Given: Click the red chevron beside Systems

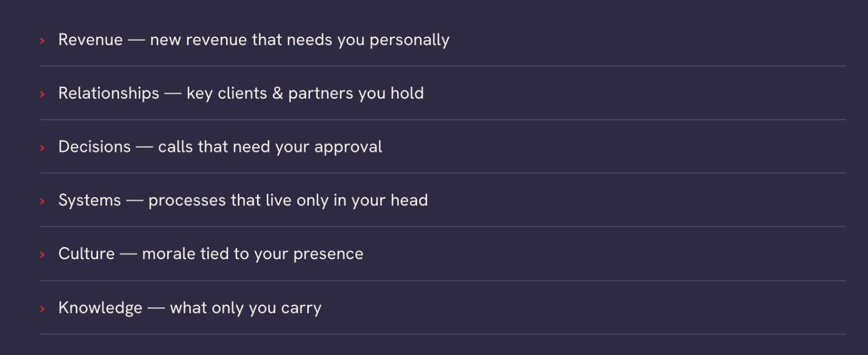Looking at the screenshot, I should click(x=43, y=201).
